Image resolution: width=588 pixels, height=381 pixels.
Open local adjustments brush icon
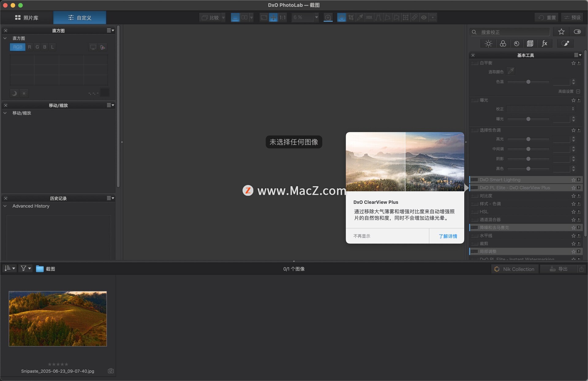(565, 43)
